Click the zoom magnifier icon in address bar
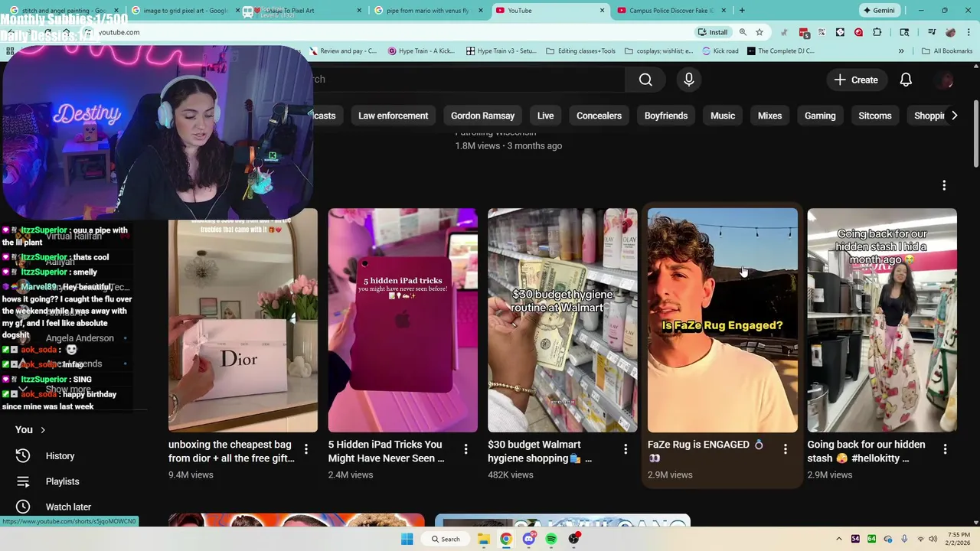This screenshot has height=551, width=980. (x=743, y=32)
